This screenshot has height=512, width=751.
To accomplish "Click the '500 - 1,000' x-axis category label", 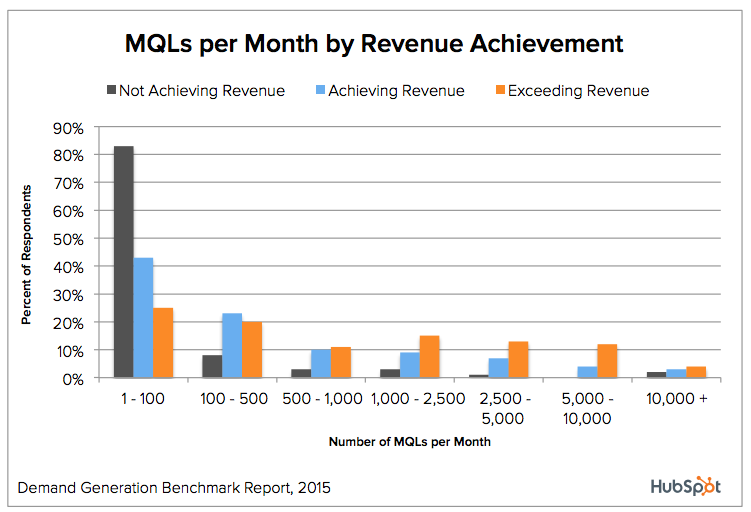I will [x=321, y=399].
